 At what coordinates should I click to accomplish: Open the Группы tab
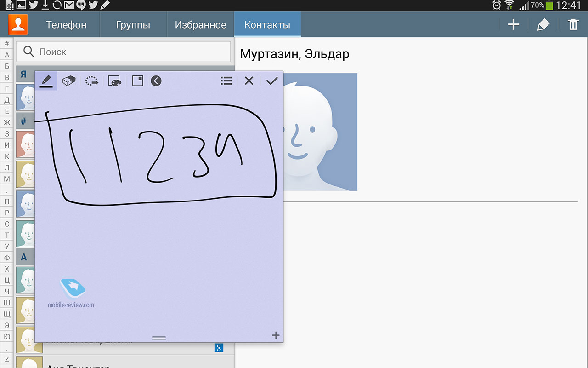coord(133,25)
